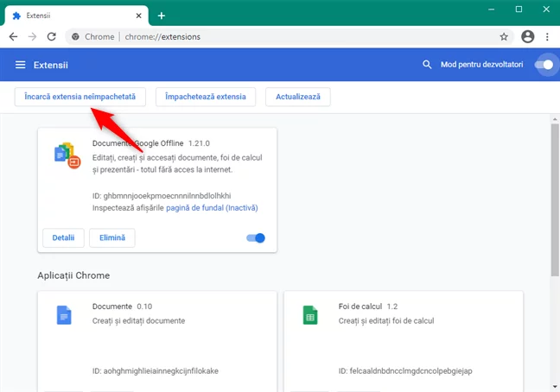Click the chrome://extensions address bar
560x392 pixels.
coord(290,37)
